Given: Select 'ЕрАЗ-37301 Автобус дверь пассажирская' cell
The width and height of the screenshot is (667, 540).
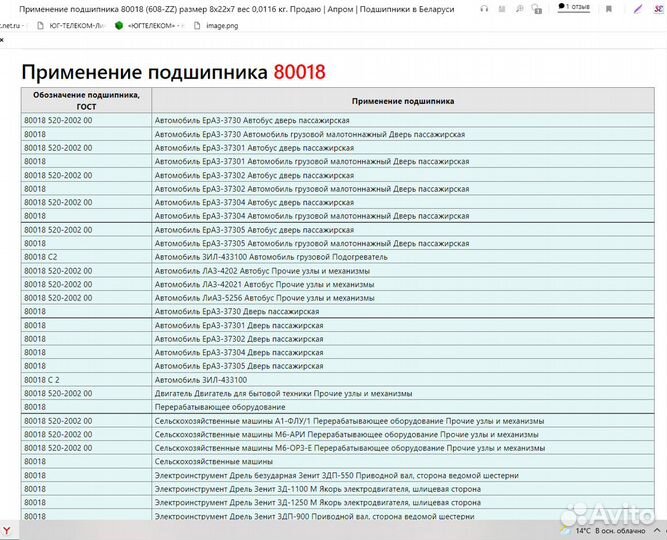Looking at the screenshot, I should [403, 148].
